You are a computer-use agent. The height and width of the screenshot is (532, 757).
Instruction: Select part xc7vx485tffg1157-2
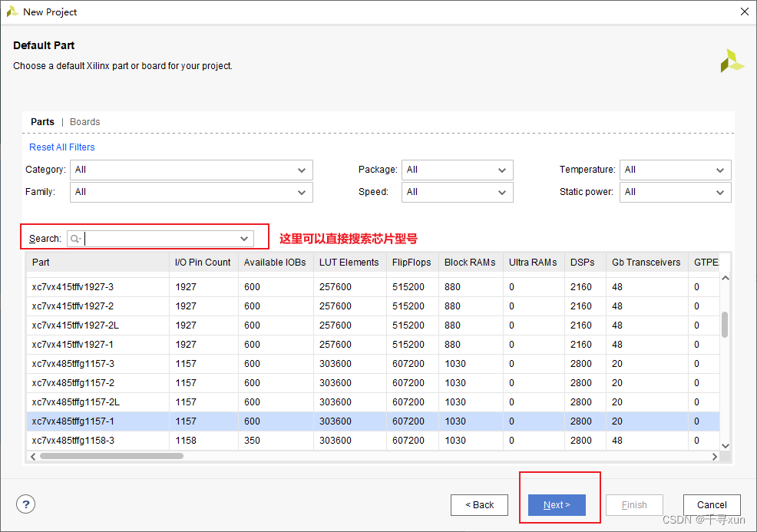click(372, 383)
